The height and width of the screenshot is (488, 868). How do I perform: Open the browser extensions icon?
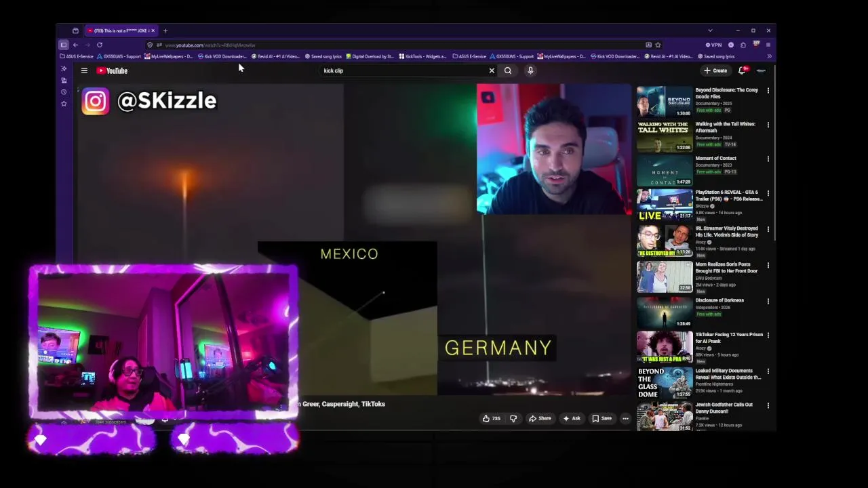point(743,45)
